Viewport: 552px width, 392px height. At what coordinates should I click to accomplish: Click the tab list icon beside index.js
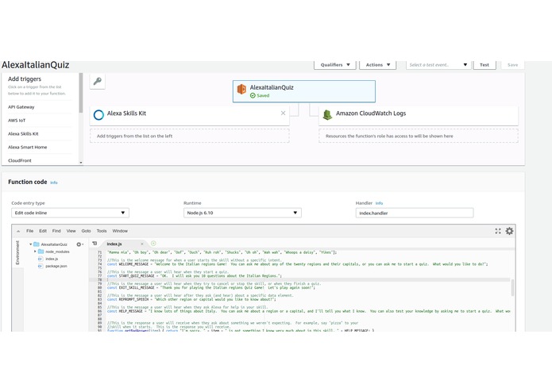pos(95,244)
